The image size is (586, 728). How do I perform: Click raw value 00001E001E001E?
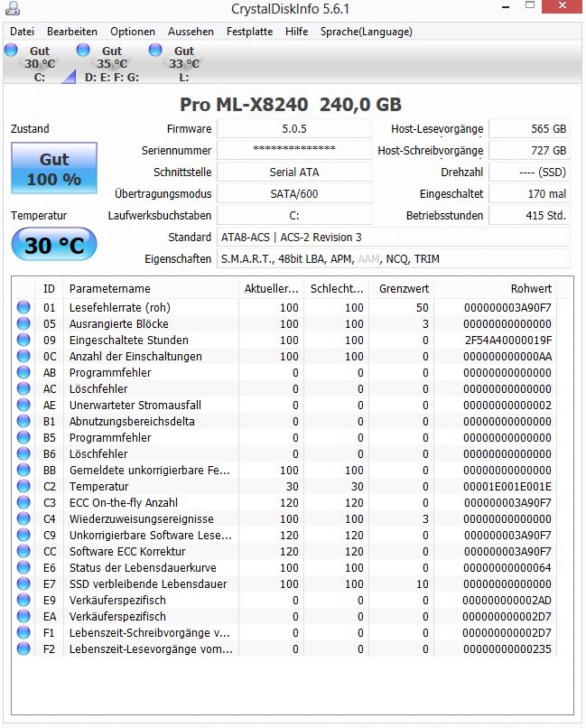pos(507,486)
